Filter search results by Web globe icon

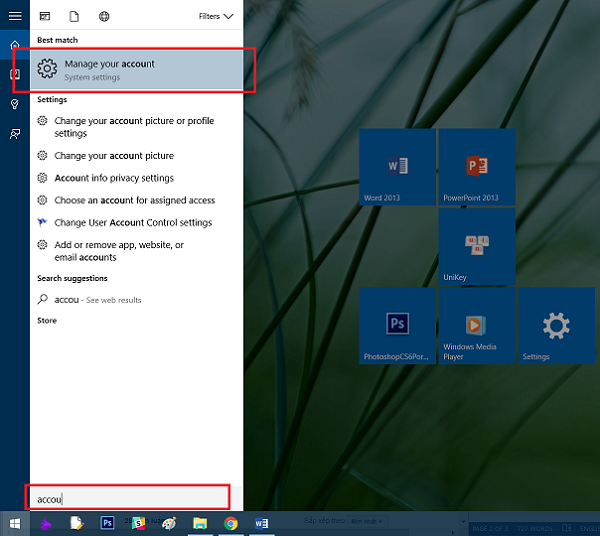[104, 16]
